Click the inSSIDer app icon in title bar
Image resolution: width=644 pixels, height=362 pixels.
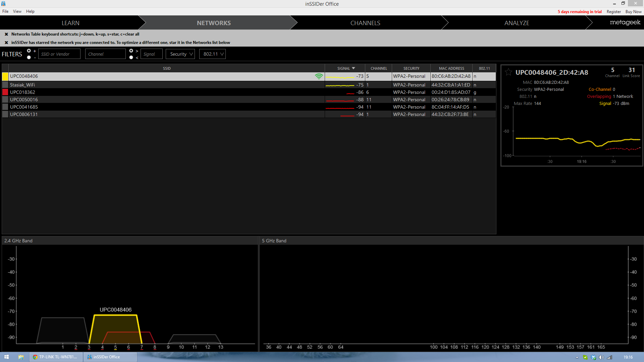[3, 4]
